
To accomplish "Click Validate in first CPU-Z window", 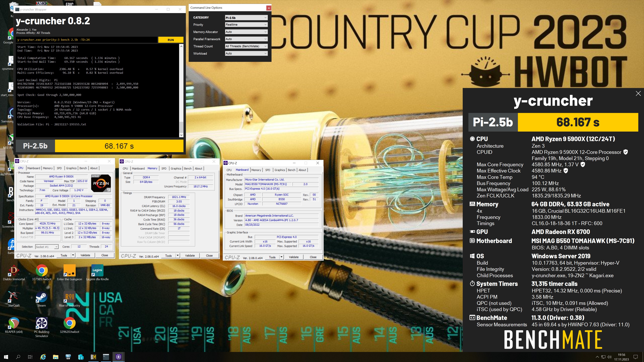I will [x=85, y=255].
